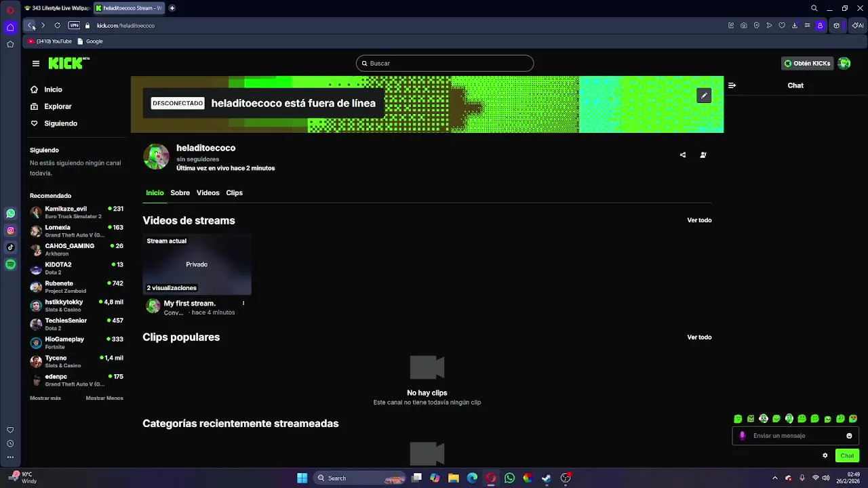This screenshot has width=868, height=488.
Task: Switch to the Clips tab
Action: point(235,193)
